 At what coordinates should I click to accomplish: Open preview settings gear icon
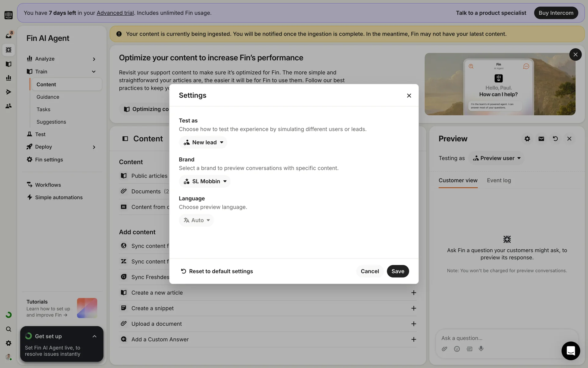point(527,139)
